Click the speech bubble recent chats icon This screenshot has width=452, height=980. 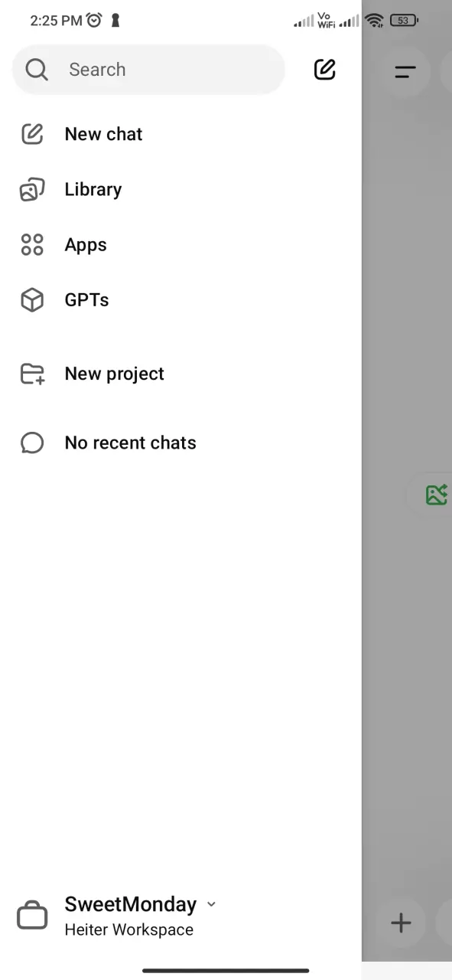[x=32, y=443]
